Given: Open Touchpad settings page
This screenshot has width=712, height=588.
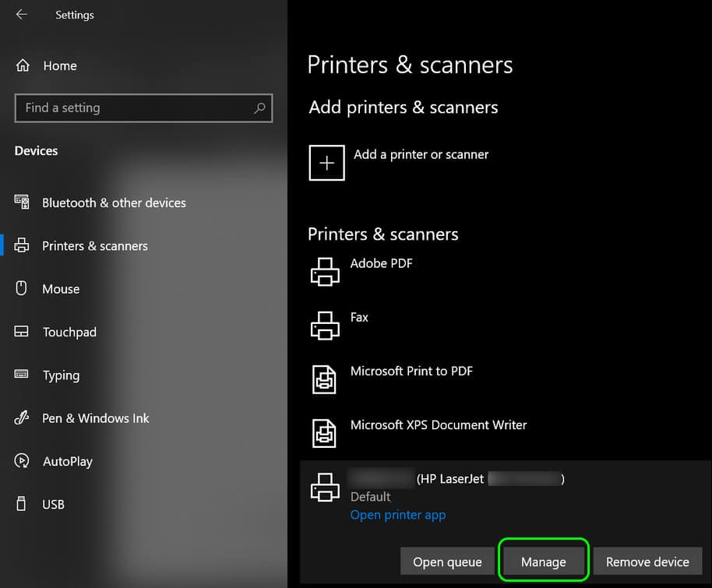Looking at the screenshot, I should [69, 332].
